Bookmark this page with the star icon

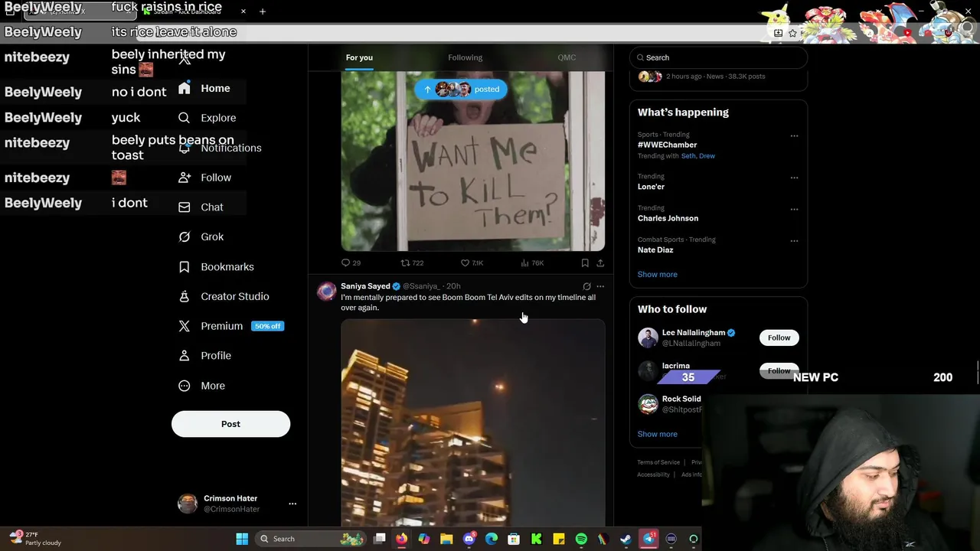point(792,33)
